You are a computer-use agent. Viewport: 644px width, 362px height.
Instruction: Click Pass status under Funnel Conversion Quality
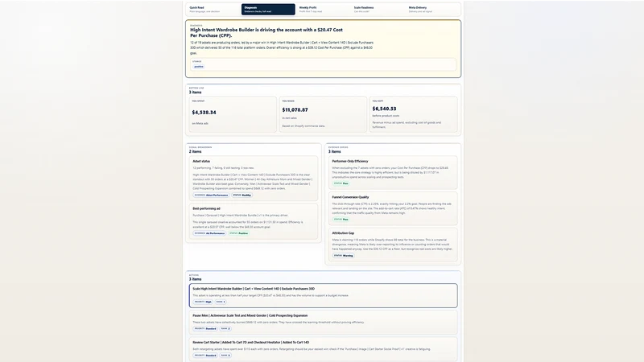(341, 219)
